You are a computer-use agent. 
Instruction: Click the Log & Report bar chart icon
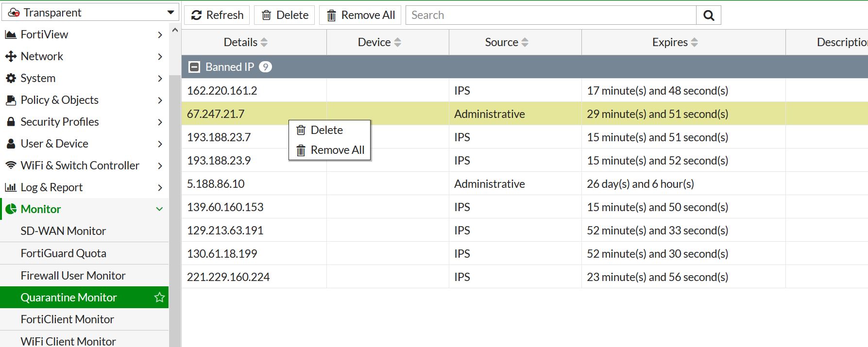[11, 187]
